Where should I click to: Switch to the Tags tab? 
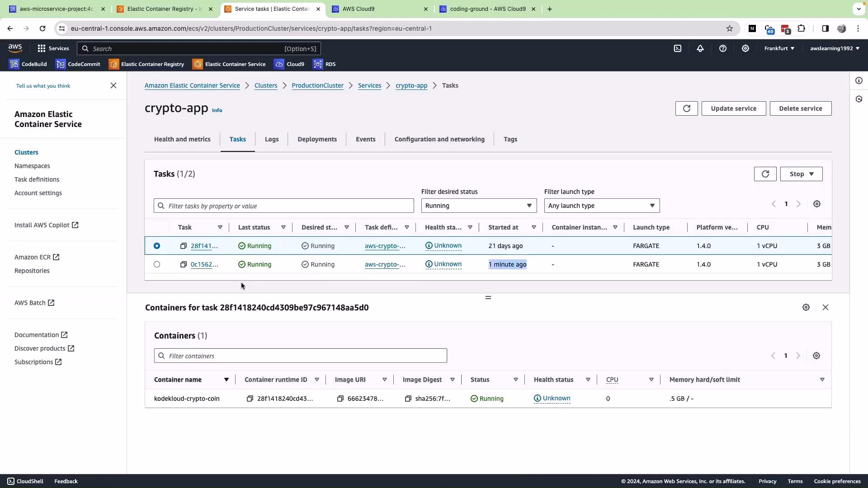point(510,139)
